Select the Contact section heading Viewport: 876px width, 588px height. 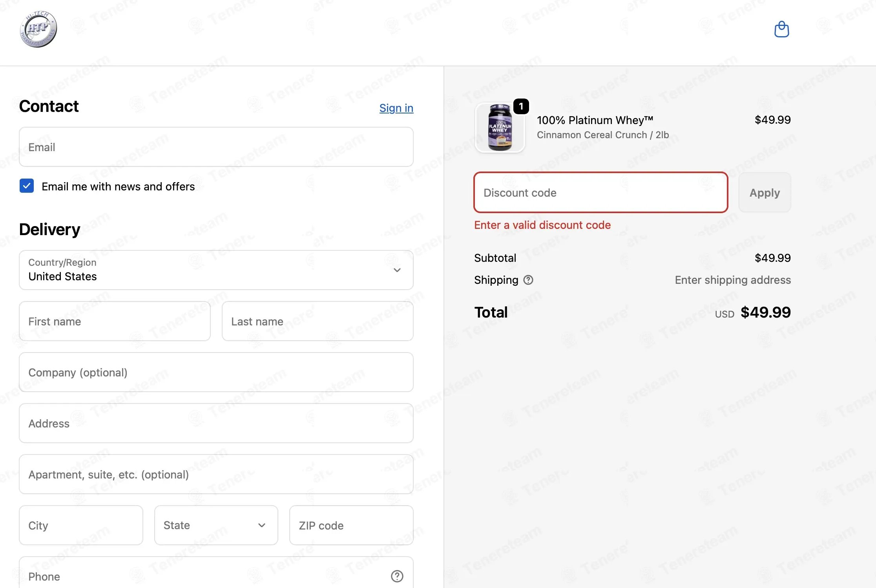[49, 106]
